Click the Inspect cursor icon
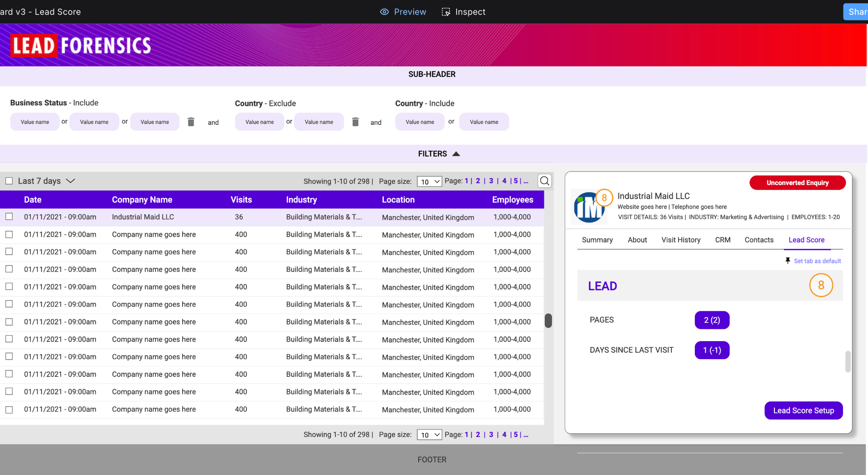The width and height of the screenshot is (868, 475). coord(446,12)
